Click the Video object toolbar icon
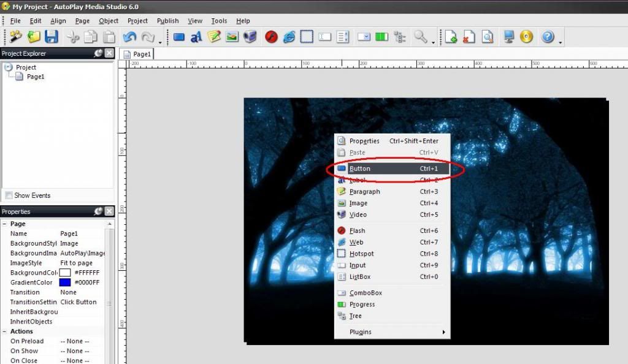 coord(250,37)
